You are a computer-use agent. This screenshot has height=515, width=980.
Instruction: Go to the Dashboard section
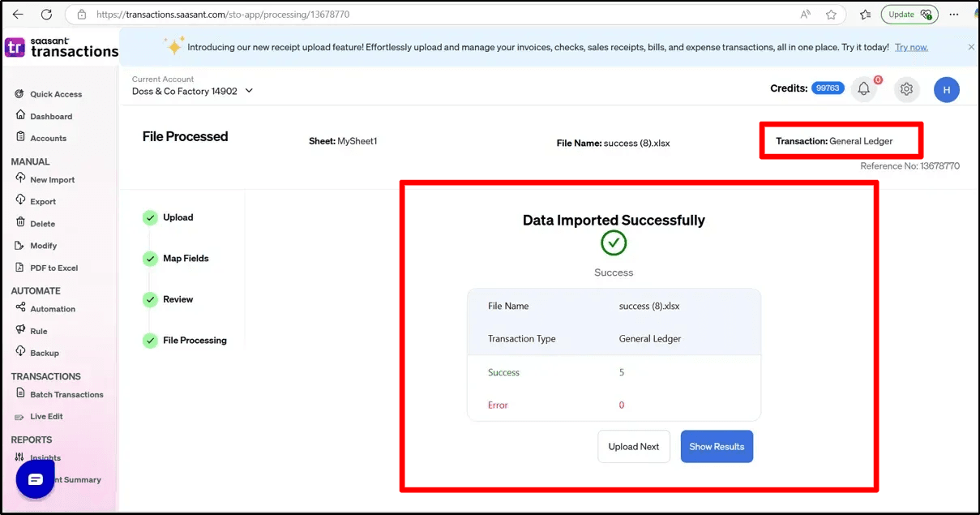pyautogui.click(x=49, y=116)
